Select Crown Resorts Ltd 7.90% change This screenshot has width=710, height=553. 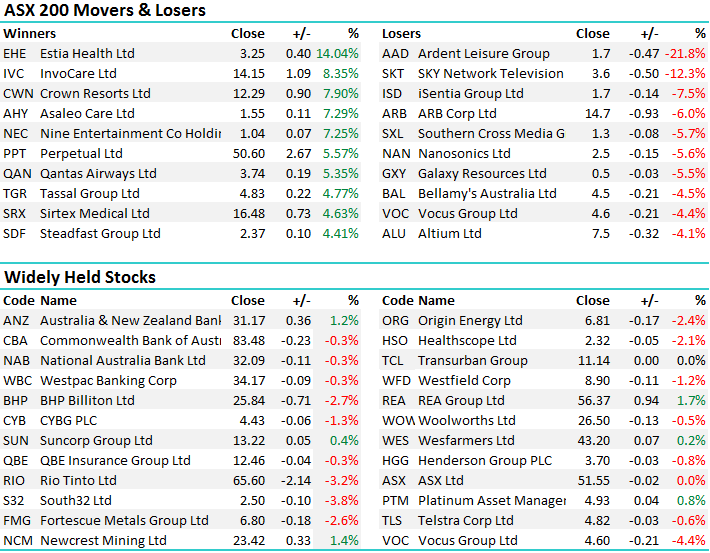(337, 93)
